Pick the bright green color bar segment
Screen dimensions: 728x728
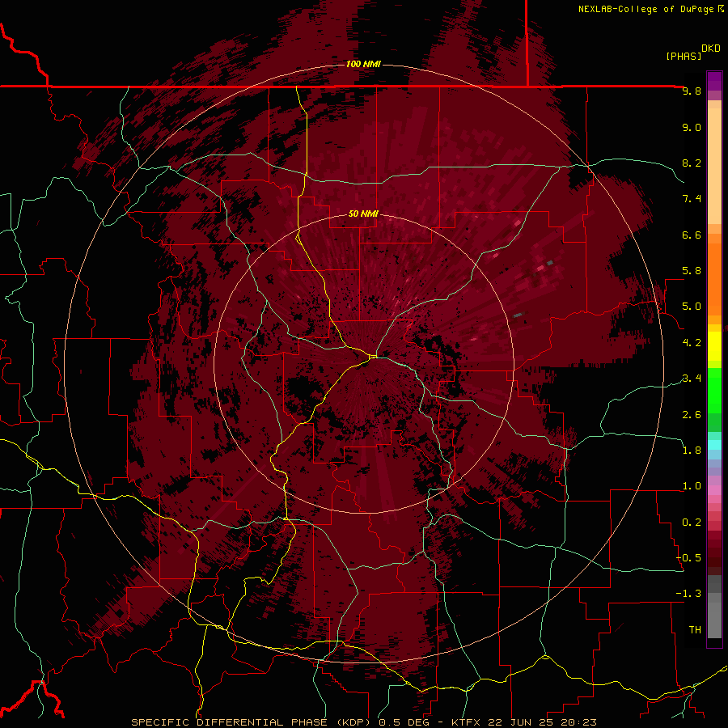[714, 390]
